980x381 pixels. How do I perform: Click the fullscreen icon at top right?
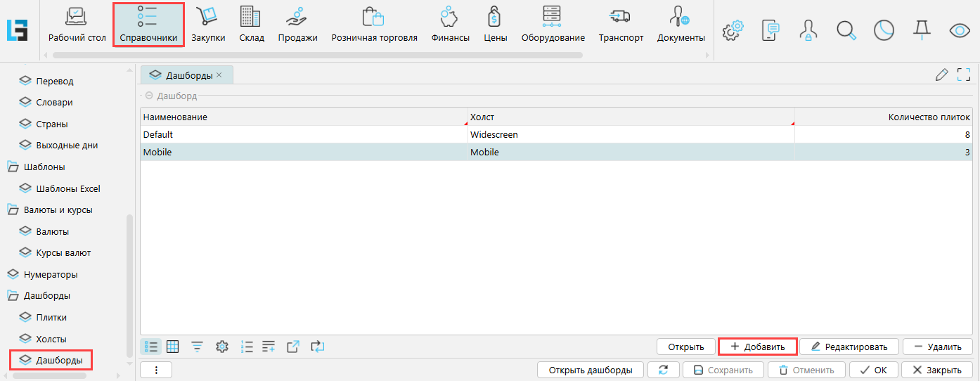pyautogui.click(x=964, y=75)
